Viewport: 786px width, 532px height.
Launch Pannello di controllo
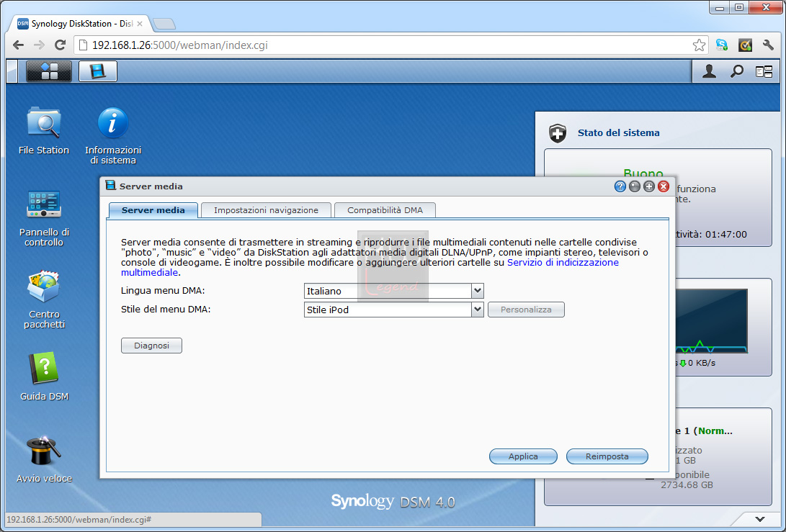click(44, 218)
